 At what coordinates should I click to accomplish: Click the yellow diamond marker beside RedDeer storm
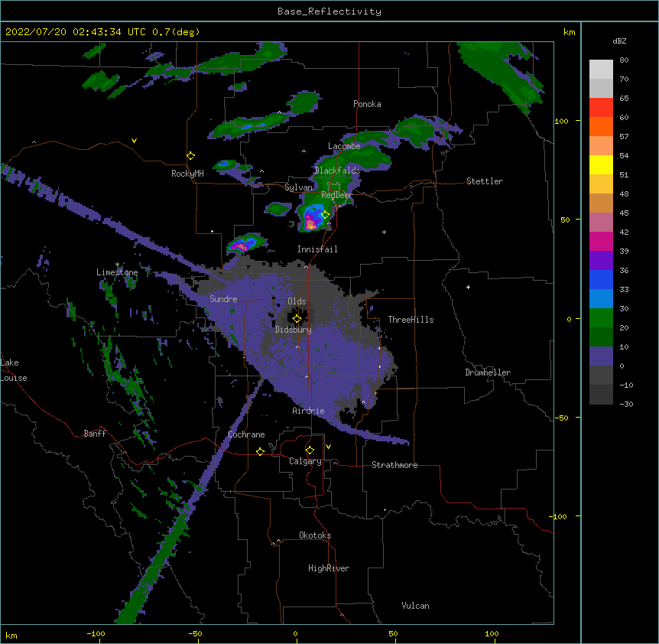tap(326, 215)
